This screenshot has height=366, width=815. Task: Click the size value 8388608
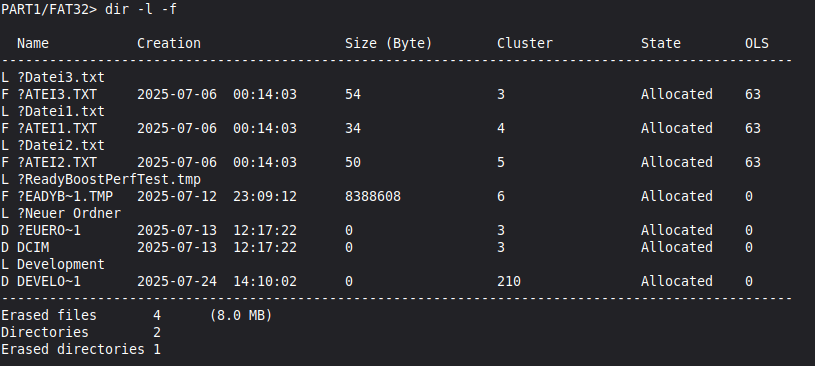click(x=373, y=197)
